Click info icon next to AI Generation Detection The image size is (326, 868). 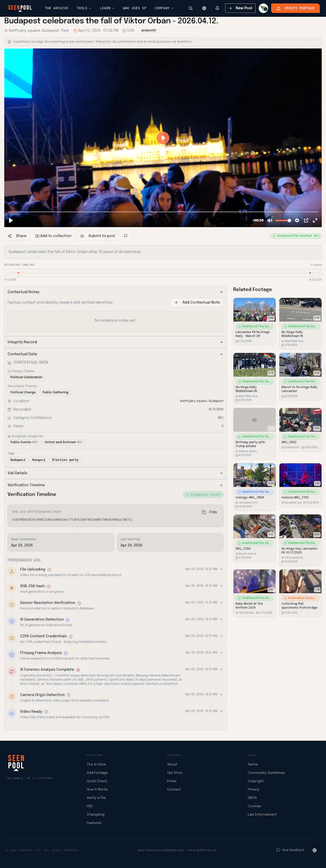(68, 620)
